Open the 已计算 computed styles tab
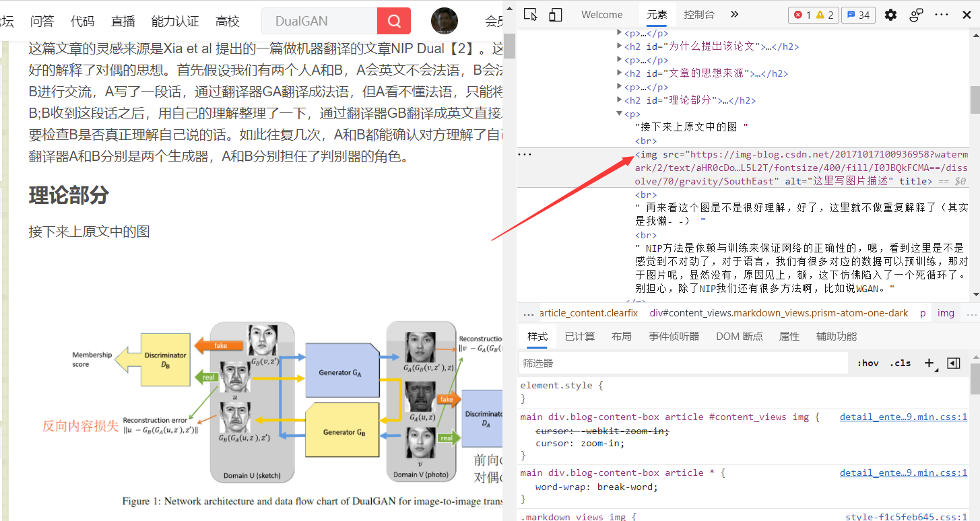This screenshot has width=980, height=521. coord(579,336)
